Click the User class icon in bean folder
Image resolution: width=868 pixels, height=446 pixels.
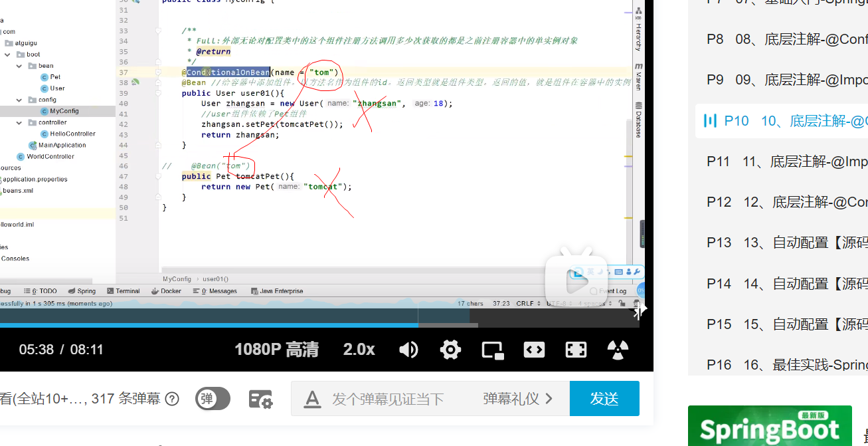pyautogui.click(x=44, y=88)
